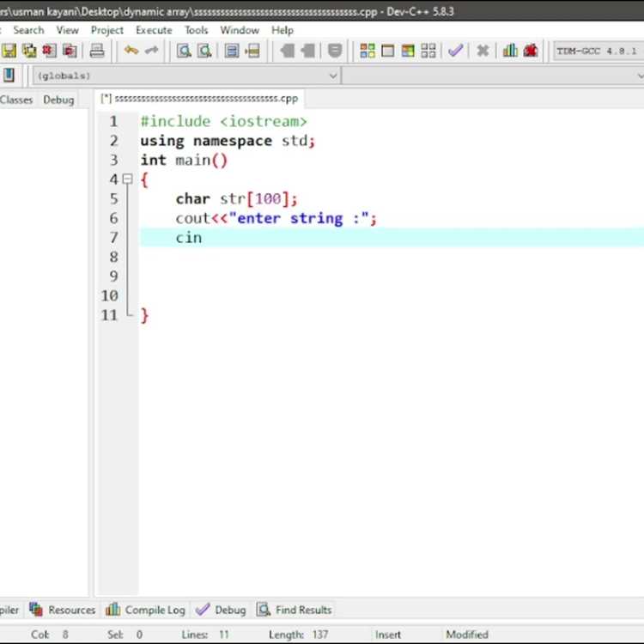Click the Goto Function list icon
Viewport: 644px width, 644px height.
coord(232,51)
